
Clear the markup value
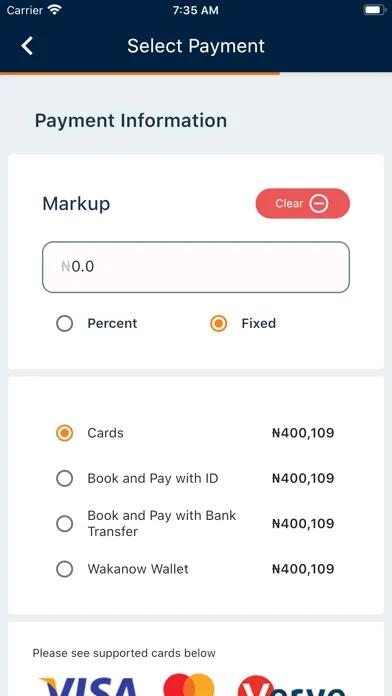pyautogui.click(x=302, y=204)
